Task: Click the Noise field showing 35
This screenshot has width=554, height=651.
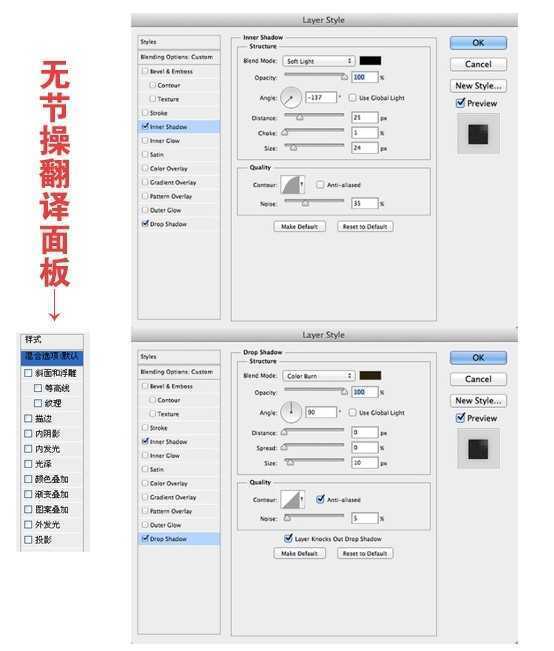Action: pyautogui.click(x=365, y=203)
